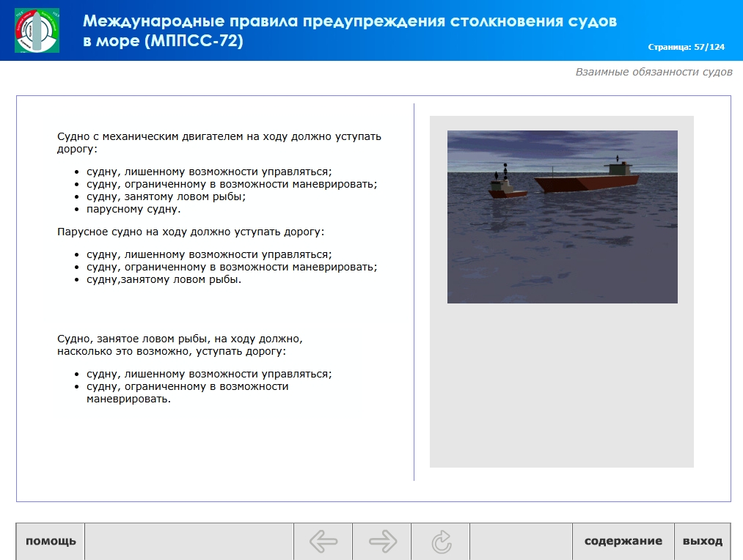Click bullet судну,занятому ловом рыбы.
The image size is (743, 560).
tap(164, 279)
